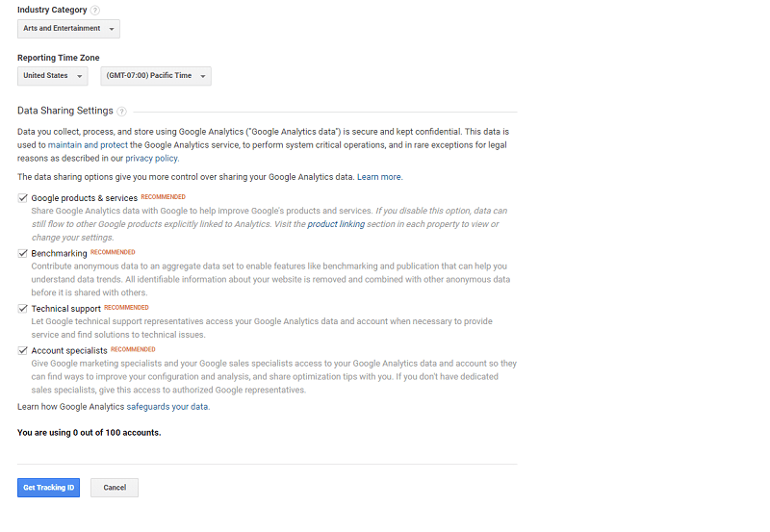
Task: Click the Get Tracking ID button
Action: pos(49,488)
